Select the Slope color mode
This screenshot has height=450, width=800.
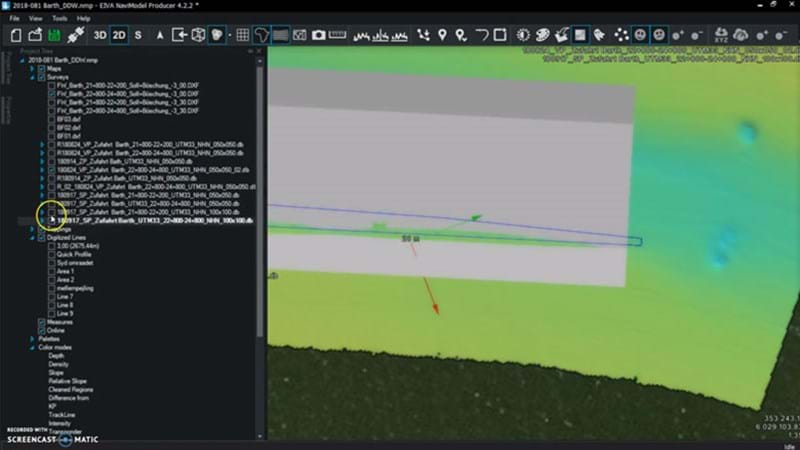tap(56, 372)
